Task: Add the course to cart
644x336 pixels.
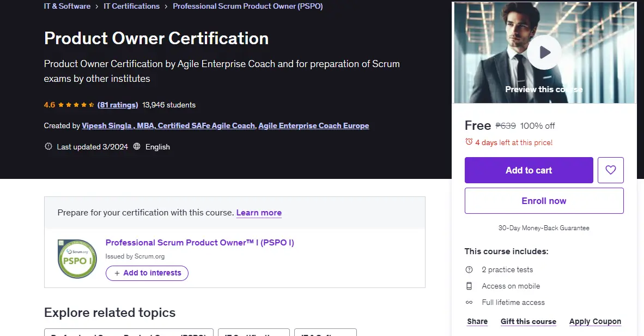Action: (x=528, y=170)
